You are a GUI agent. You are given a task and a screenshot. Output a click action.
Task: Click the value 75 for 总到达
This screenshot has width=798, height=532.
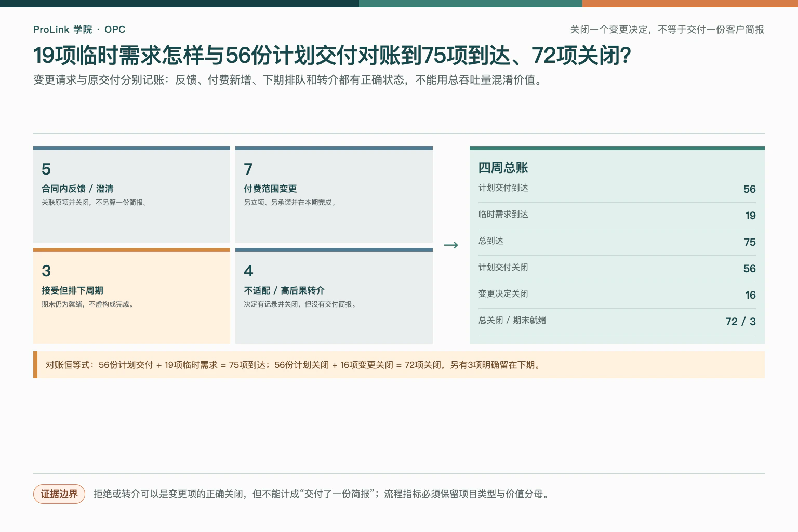coord(750,242)
